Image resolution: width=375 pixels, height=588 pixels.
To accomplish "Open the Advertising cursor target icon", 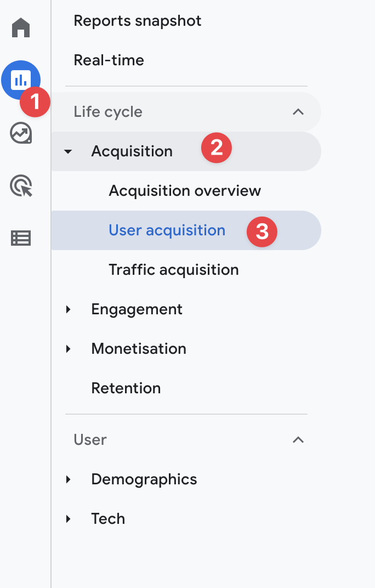I will (21, 185).
